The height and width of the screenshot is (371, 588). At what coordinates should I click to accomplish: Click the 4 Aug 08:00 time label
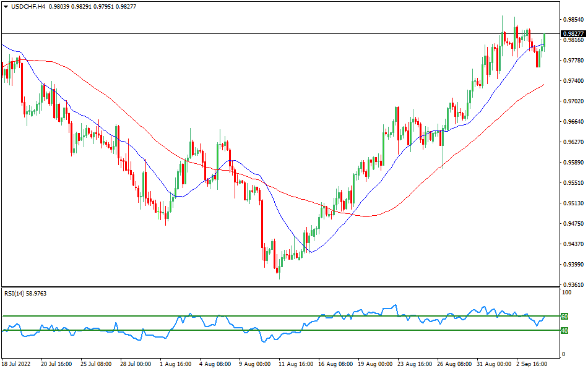[x=215, y=364]
